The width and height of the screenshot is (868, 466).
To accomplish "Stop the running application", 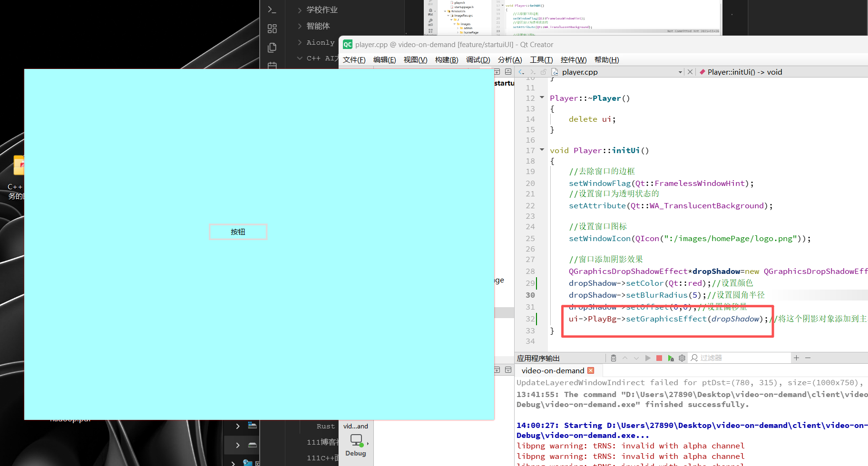I will pyautogui.click(x=659, y=358).
